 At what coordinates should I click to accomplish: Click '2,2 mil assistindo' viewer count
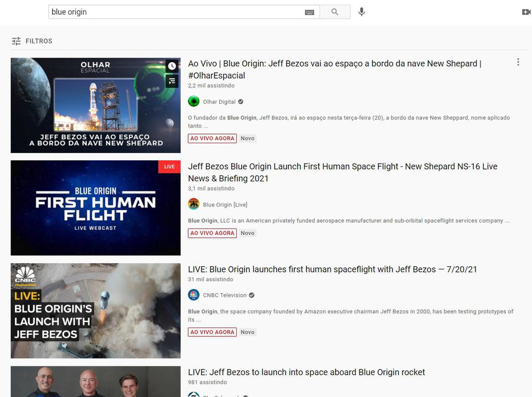click(211, 86)
